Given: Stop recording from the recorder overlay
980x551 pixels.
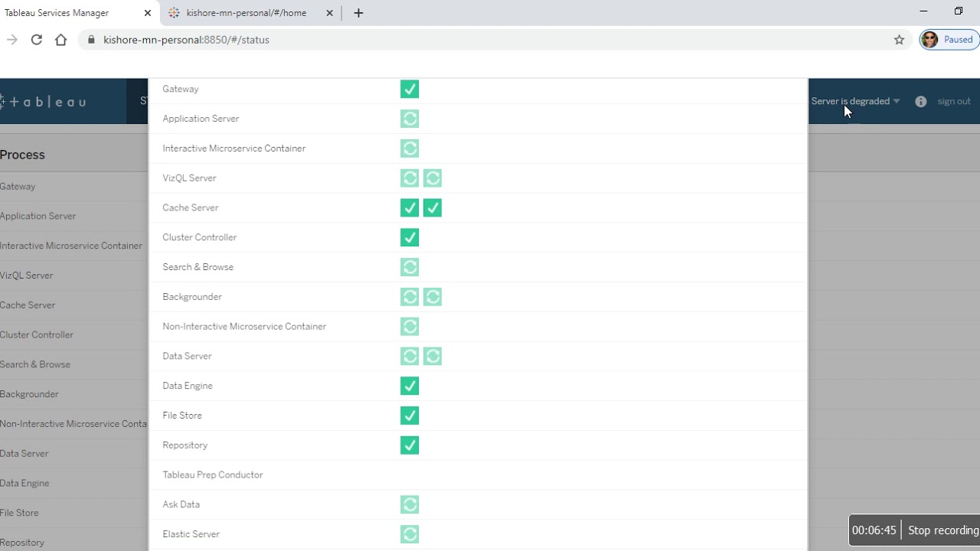Looking at the screenshot, I should (942, 530).
